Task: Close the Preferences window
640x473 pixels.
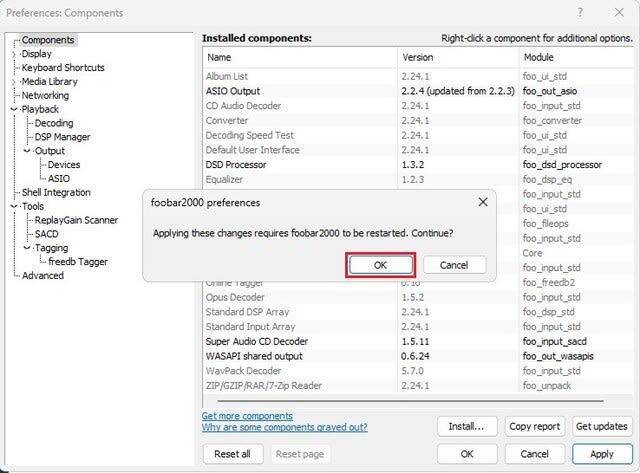Action: [x=619, y=13]
